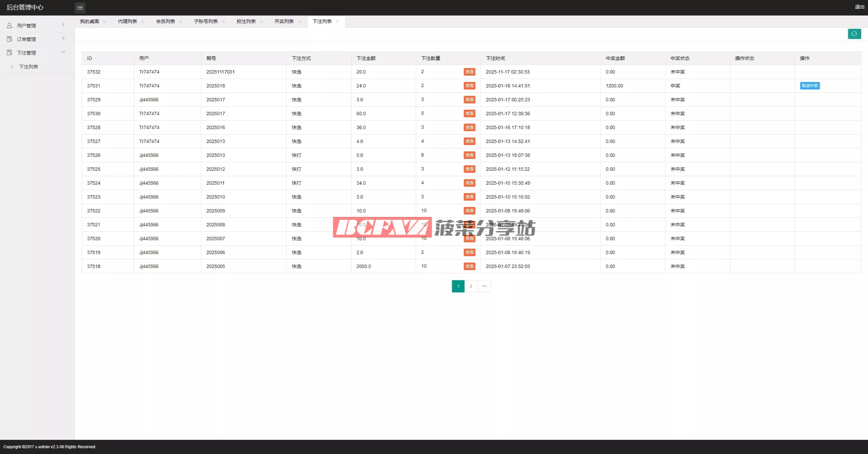Go to page 2 of results
This screenshot has width=868, height=454.
tap(471, 286)
